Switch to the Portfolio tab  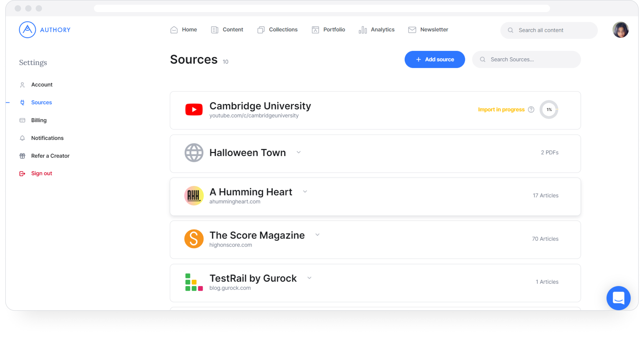[x=328, y=30]
